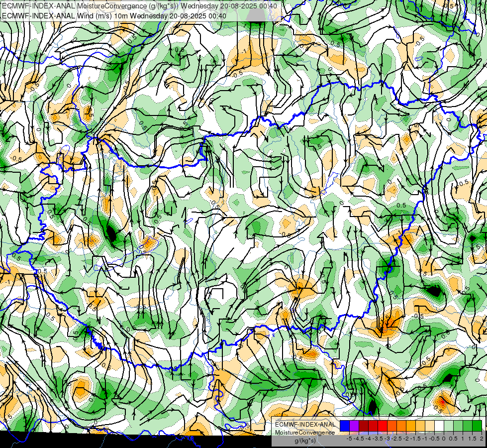This screenshot has width=487, height=448.
Task: Select the green swatch between 1 and 1.5
Action: point(468,426)
